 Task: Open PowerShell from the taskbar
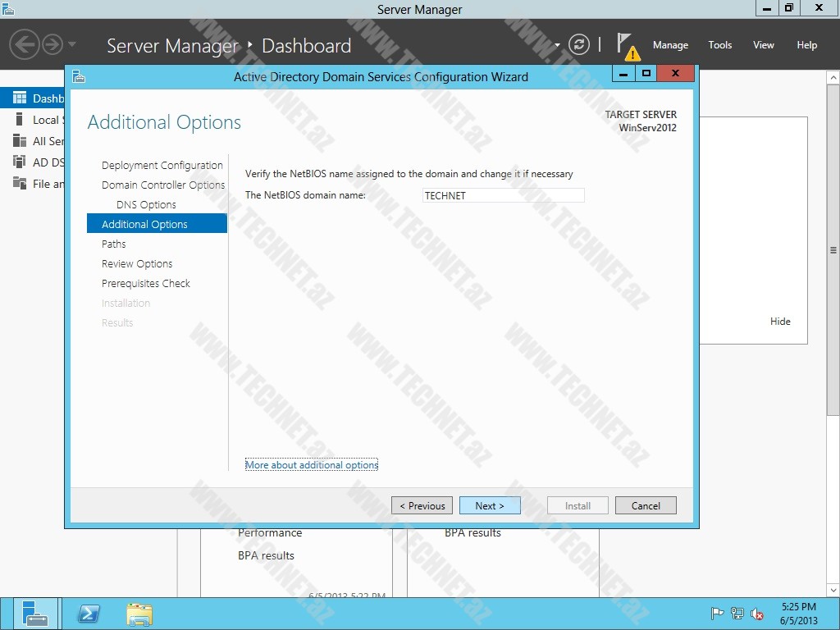[89, 614]
